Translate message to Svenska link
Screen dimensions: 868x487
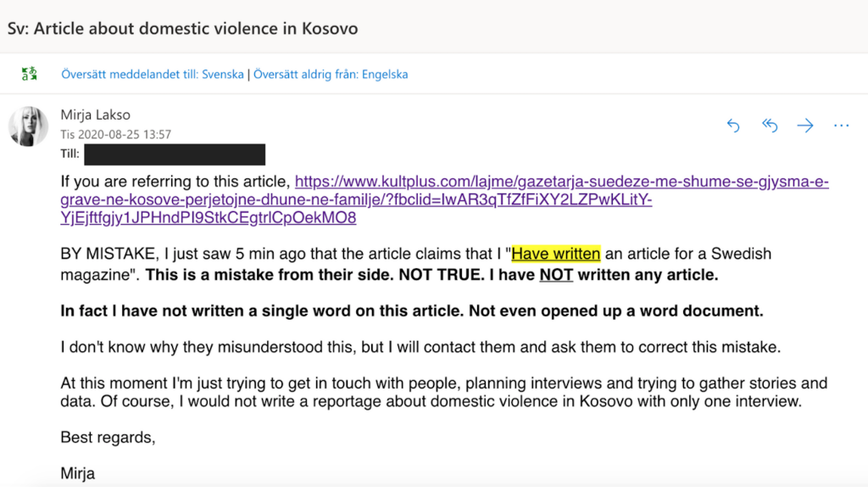(153, 75)
